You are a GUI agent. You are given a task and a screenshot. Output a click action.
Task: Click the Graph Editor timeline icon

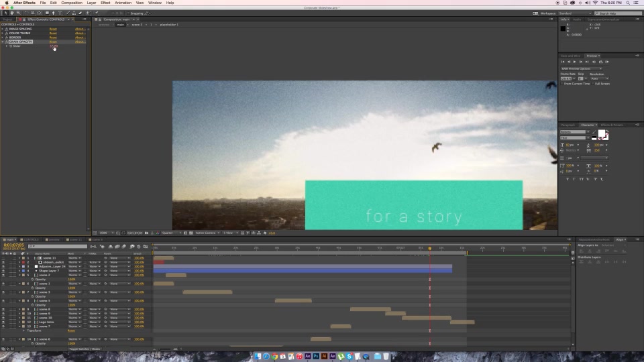(x=146, y=247)
